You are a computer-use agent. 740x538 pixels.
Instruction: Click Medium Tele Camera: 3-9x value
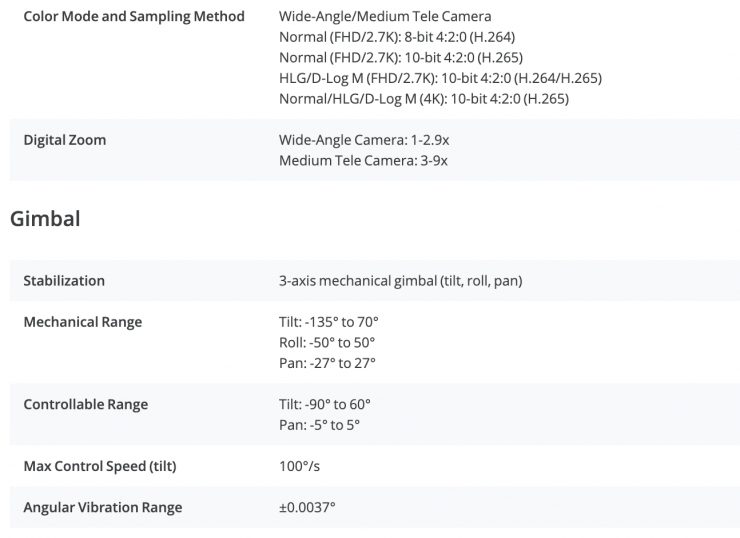tap(363, 160)
